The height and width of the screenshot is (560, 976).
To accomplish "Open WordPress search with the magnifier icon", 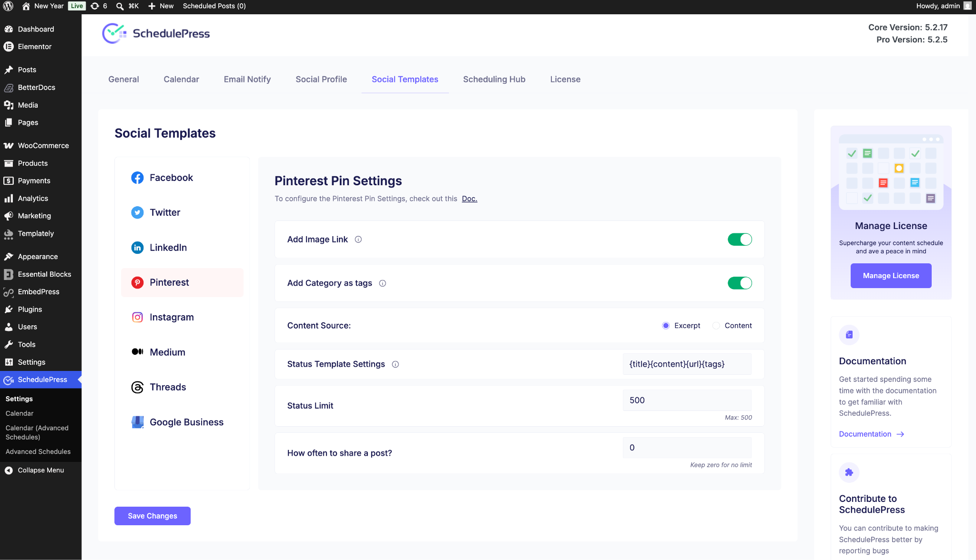I will [x=119, y=6].
